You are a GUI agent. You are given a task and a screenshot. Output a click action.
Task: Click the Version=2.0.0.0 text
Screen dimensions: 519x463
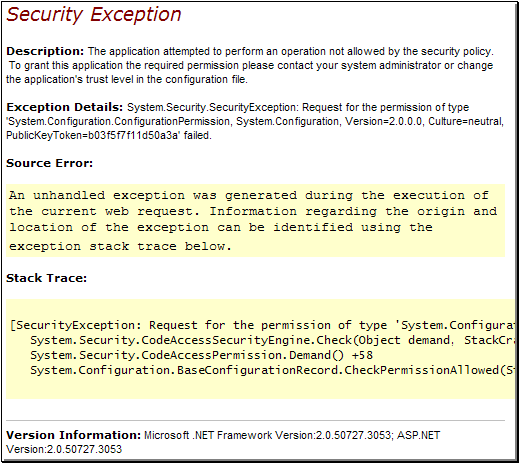[x=384, y=121]
